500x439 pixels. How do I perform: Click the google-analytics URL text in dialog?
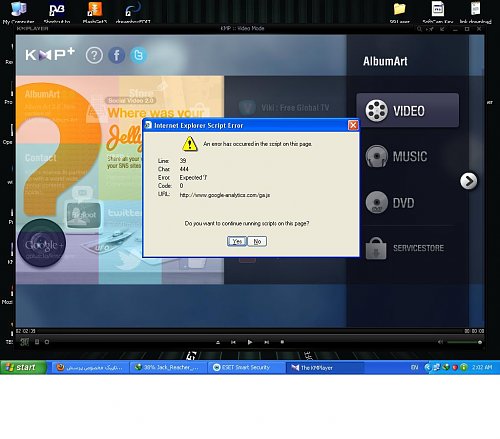225,195
